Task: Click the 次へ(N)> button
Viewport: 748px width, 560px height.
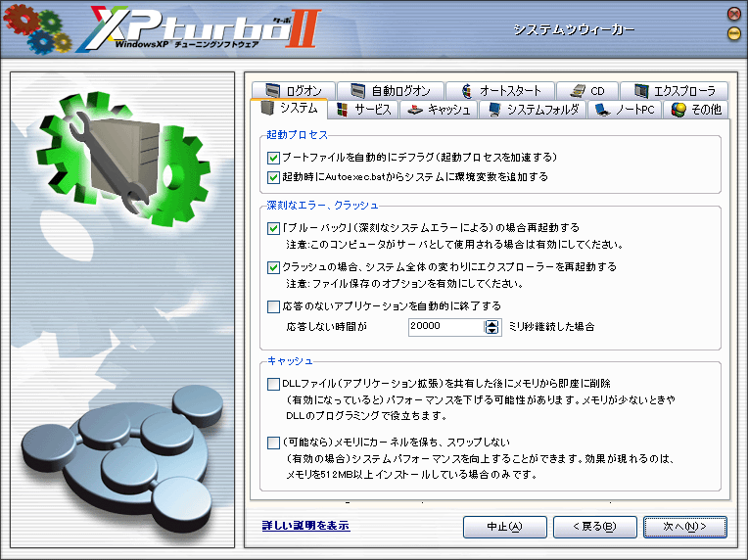Action: [685, 527]
